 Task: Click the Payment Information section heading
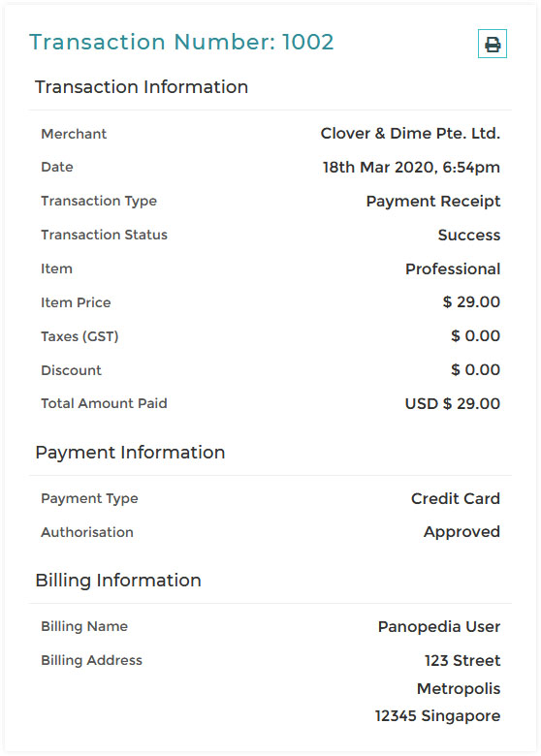(x=130, y=453)
